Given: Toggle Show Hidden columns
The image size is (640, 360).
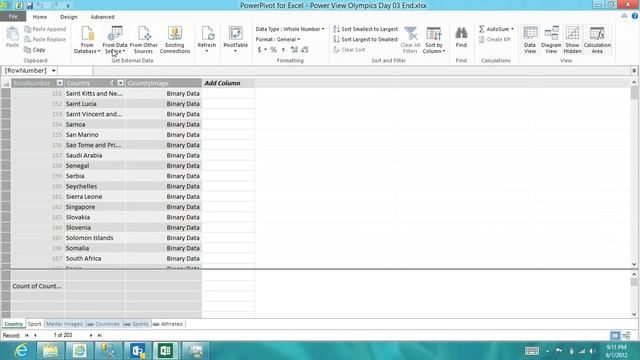Looking at the screenshot, I should pyautogui.click(x=572, y=40).
